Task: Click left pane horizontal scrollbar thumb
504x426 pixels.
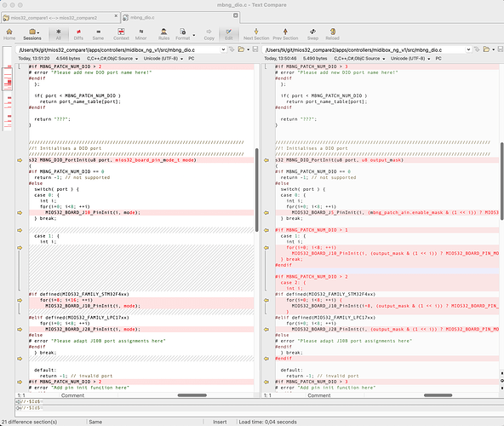Action: coord(192,395)
